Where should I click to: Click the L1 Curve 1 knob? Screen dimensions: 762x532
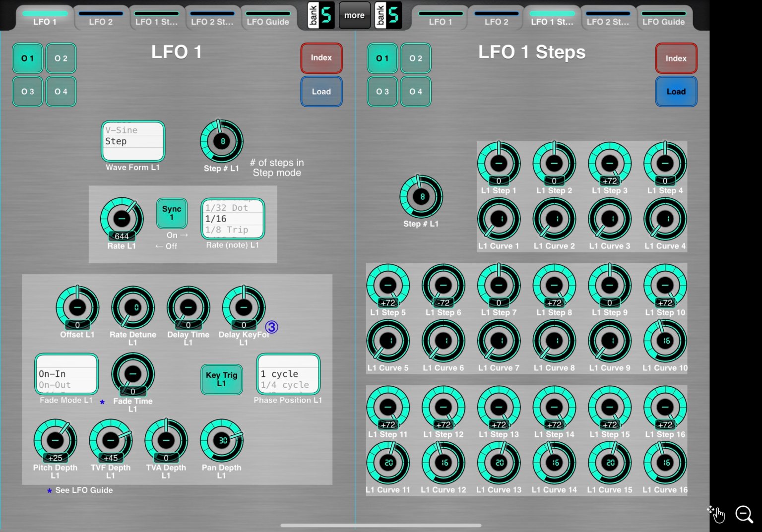499,219
